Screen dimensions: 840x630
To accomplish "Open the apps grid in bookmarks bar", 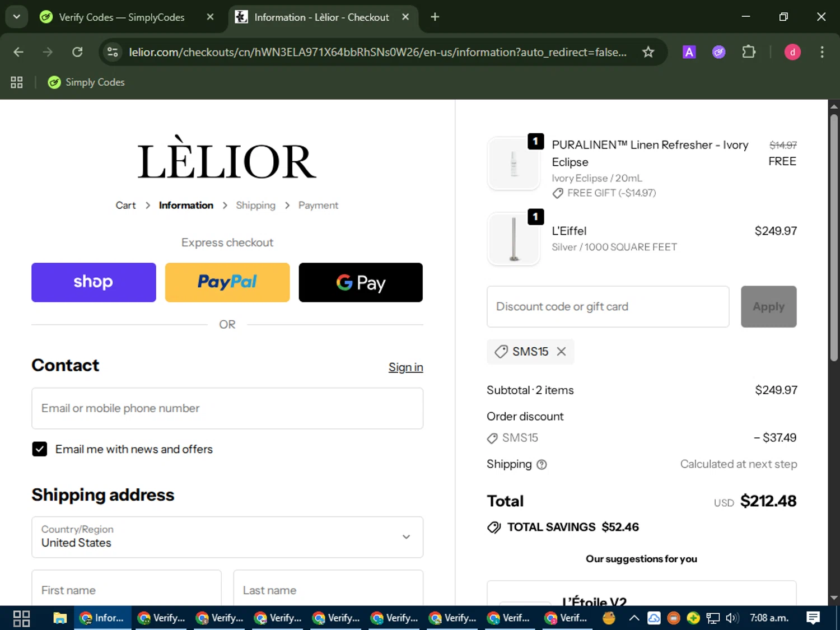I will pos(17,82).
